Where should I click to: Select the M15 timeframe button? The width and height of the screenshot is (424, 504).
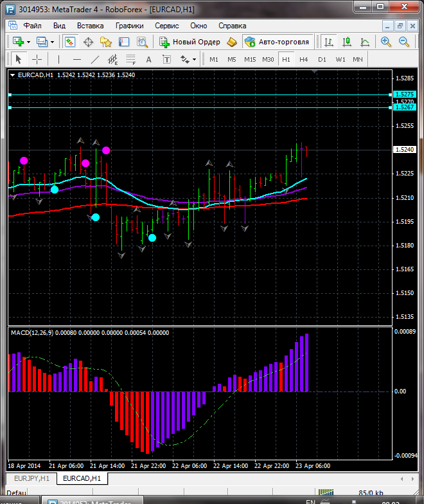coord(250,59)
